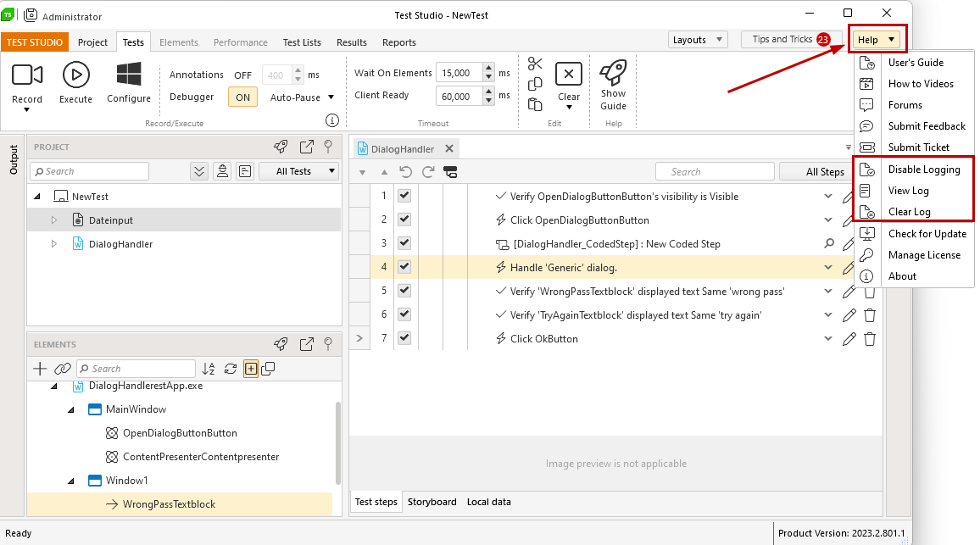This screenshot has height=545, width=980.
Task: Collapse the NewTest project node
Action: point(36,197)
